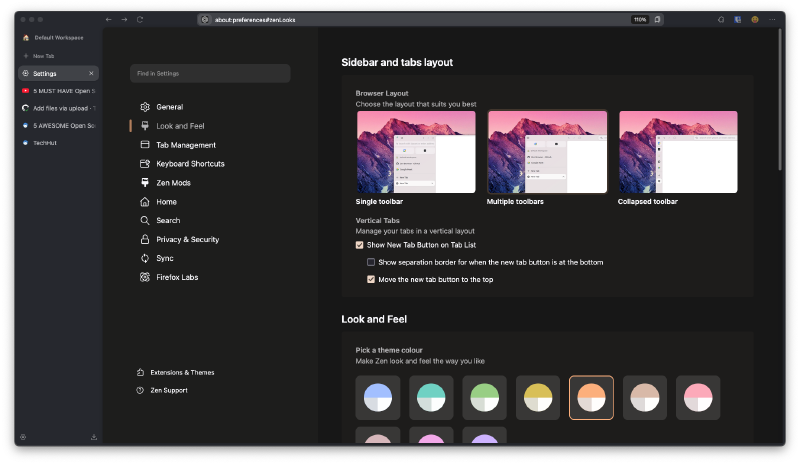Open the Zen Mods settings category

pos(172,183)
